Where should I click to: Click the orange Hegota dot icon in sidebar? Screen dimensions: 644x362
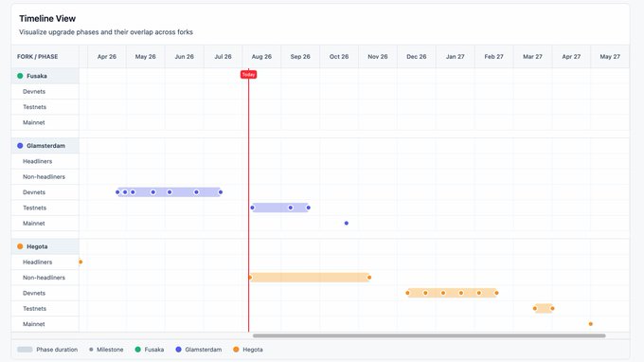20,246
